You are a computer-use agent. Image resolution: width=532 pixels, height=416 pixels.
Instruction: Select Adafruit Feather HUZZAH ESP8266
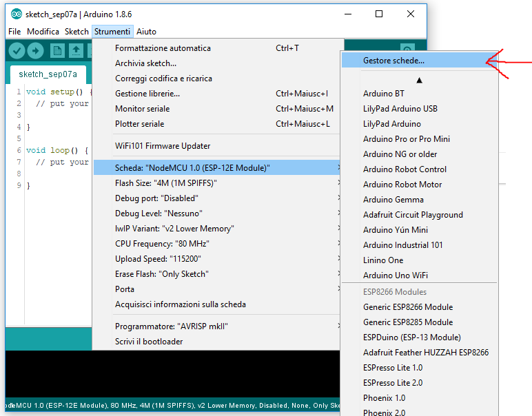[x=420, y=353]
